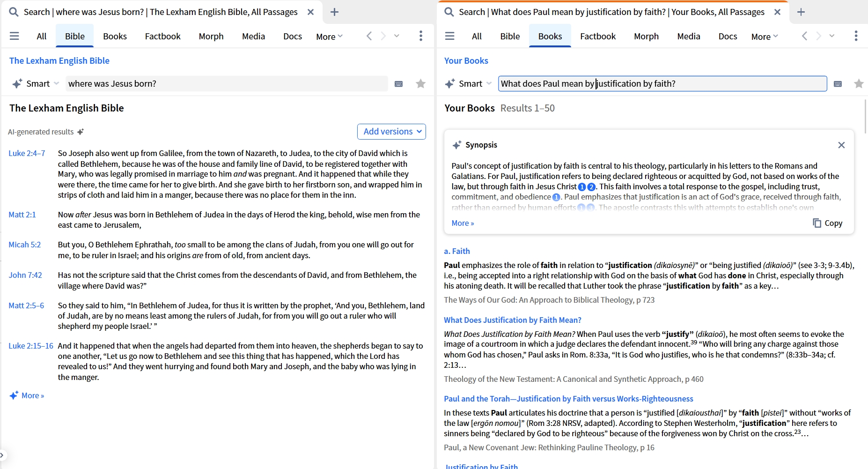
Task: Click the keyboard icon beside right search box
Action: pyautogui.click(x=838, y=84)
